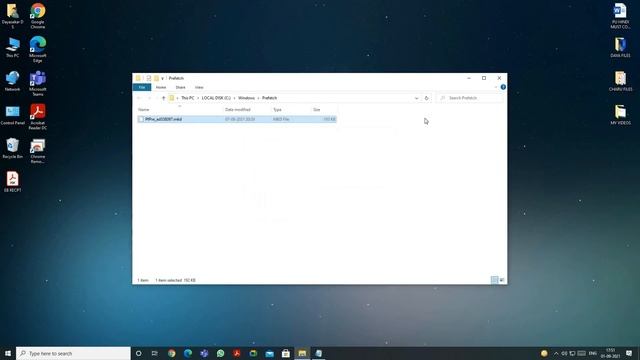Viewport: 640px width, 360px height.
Task: Click the volume icon in system tray
Action: coord(564,353)
